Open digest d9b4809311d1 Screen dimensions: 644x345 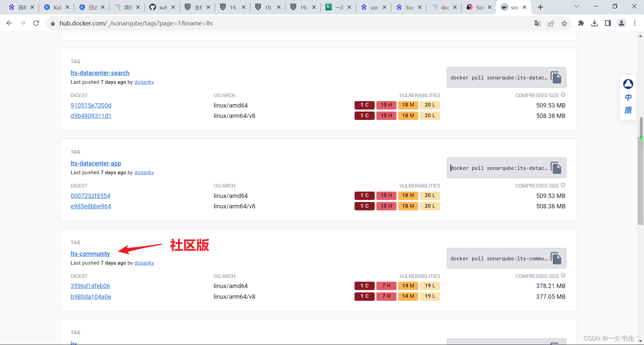tap(91, 116)
